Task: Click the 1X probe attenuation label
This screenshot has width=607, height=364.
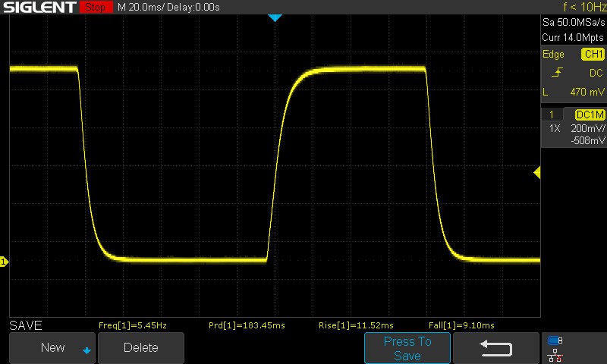Action: pos(555,128)
